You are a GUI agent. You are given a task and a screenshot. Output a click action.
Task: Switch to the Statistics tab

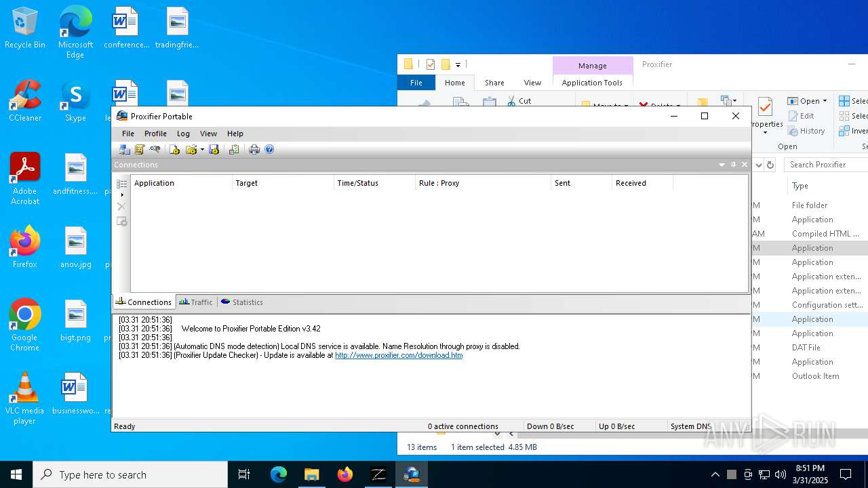pos(242,302)
